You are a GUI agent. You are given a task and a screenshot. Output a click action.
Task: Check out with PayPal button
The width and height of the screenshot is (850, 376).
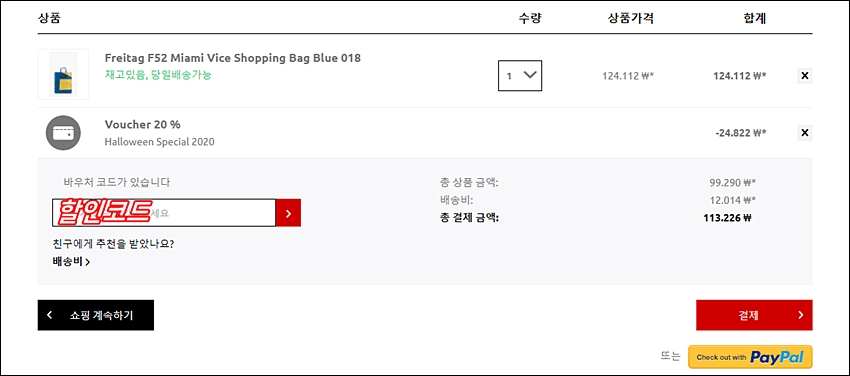(750, 357)
